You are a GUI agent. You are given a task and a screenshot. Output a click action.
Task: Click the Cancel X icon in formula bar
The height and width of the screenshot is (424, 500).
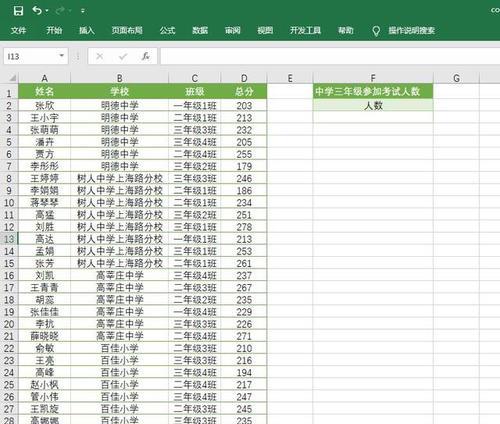(x=99, y=56)
